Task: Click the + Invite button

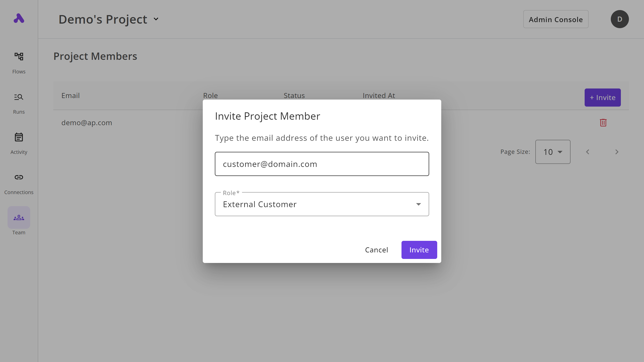Action: (x=602, y=98)
